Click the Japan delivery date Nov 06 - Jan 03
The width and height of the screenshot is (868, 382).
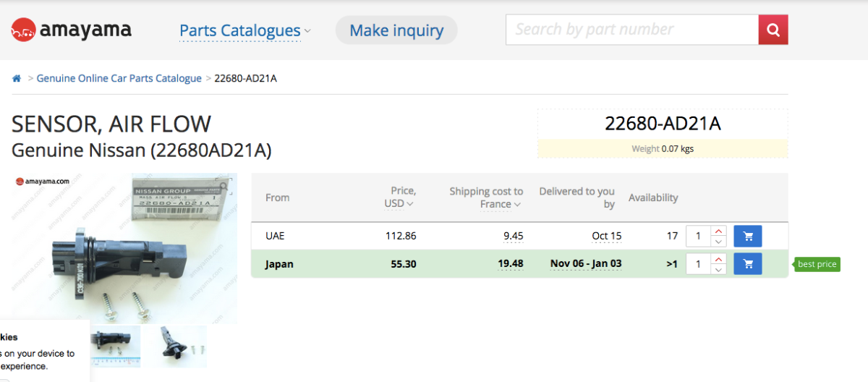tap(586, 264)
